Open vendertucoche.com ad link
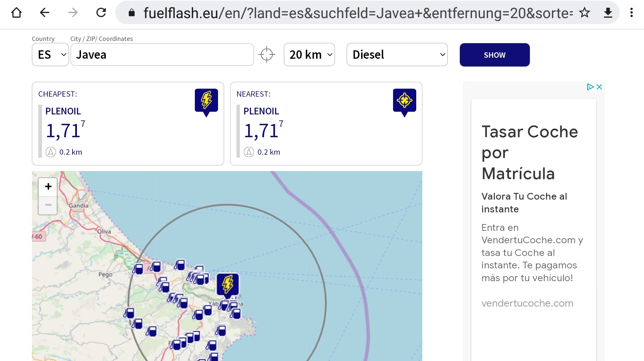 pyautogui.click(x=527, y=303)
